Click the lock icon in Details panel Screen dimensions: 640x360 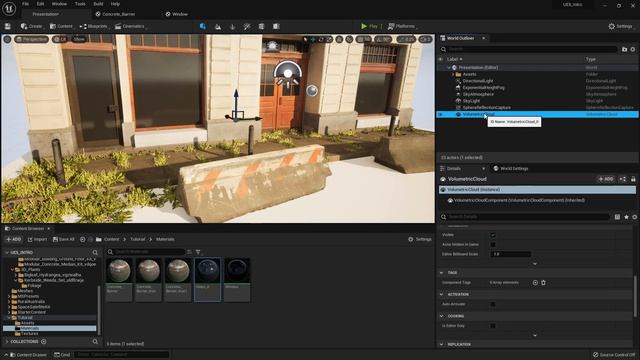tap(633, 179)
